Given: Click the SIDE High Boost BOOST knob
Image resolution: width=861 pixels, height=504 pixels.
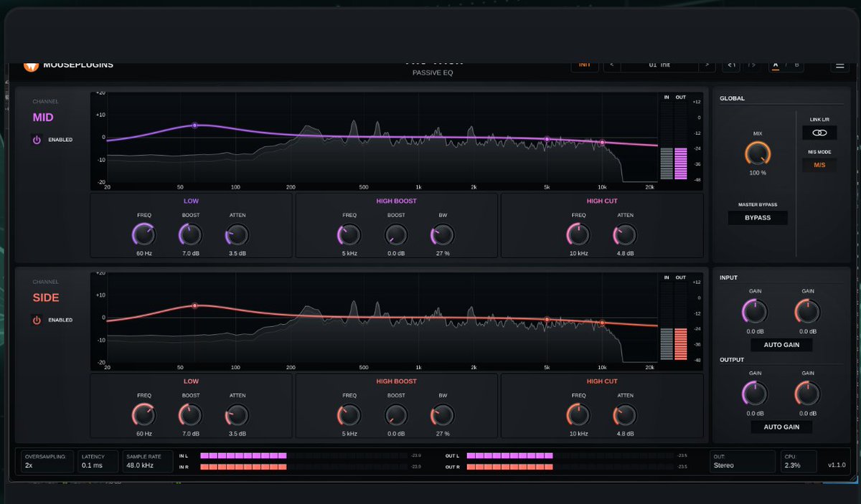Looking at the screenshot, I should pyautogui.click(x=396, y=414).
